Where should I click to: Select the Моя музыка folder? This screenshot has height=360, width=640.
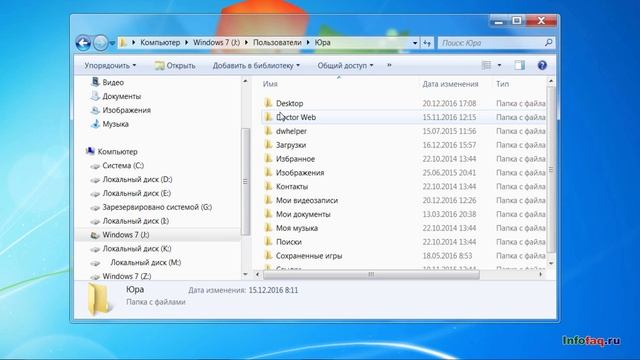click(x=297, y=228)
